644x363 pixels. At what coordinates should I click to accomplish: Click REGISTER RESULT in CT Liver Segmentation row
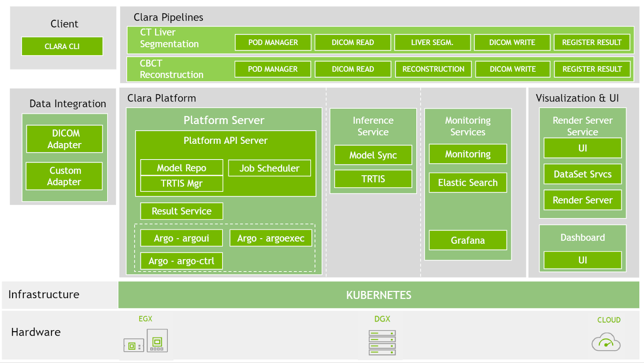[592, 42]
